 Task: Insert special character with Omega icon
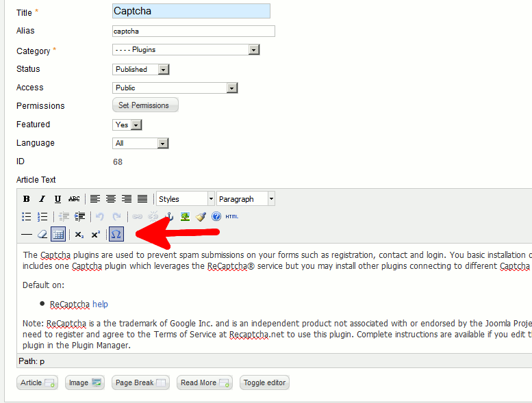[x=116, y=234]
